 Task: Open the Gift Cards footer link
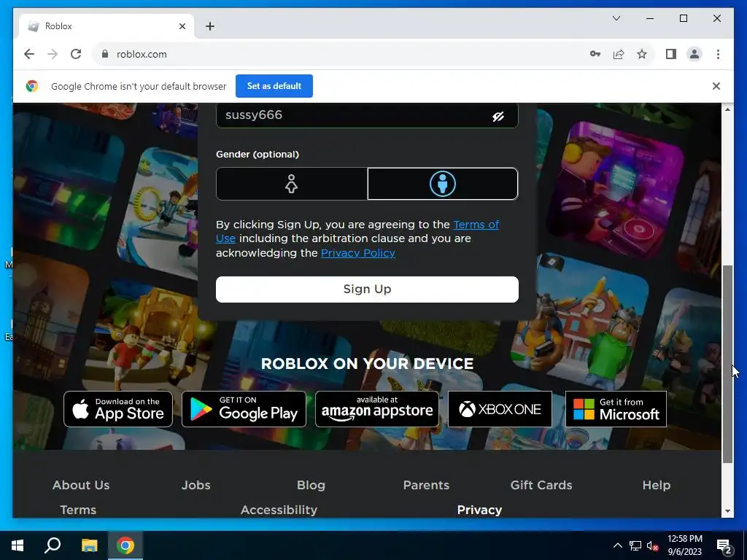pyautogui.click(x=541, y=485)
